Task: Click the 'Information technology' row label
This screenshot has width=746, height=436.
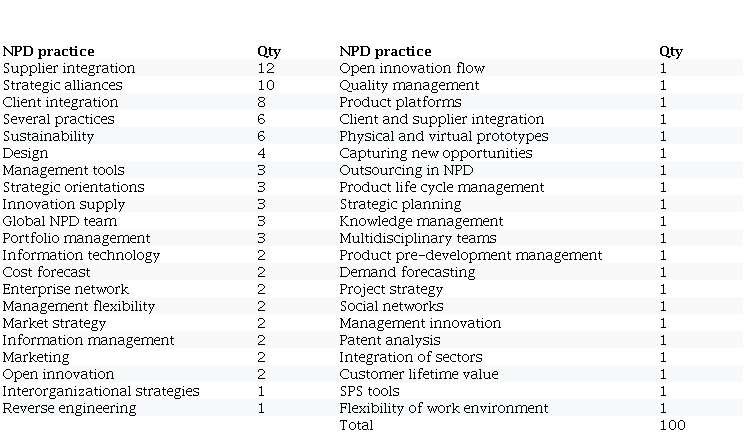Action: pos(81,255)
